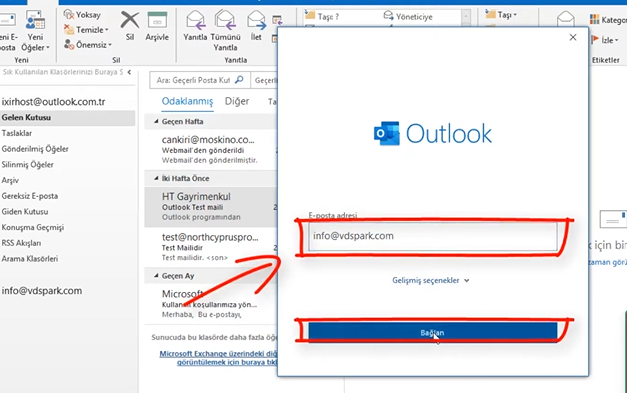Select the Yöneticiye quick step
This screenshot has height=393, width=627.
pos(408,16)
